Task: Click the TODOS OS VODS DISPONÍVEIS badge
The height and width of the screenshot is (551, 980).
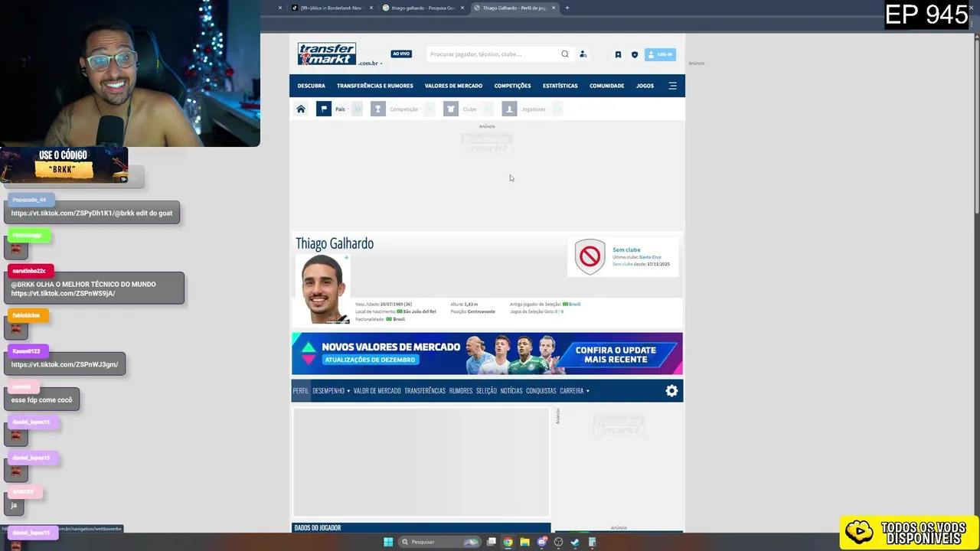Action: [909, 533]
